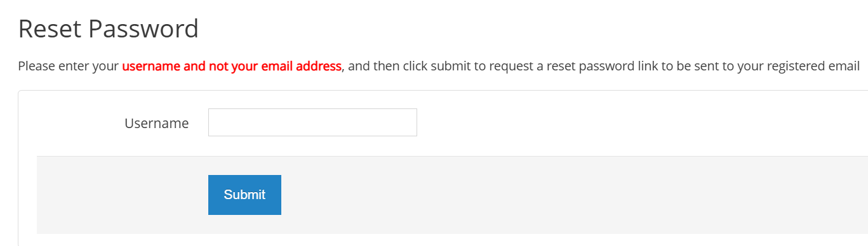This screenshot has height=246, width=868.
Task: Click the Username label
Action: coord(157,123)
